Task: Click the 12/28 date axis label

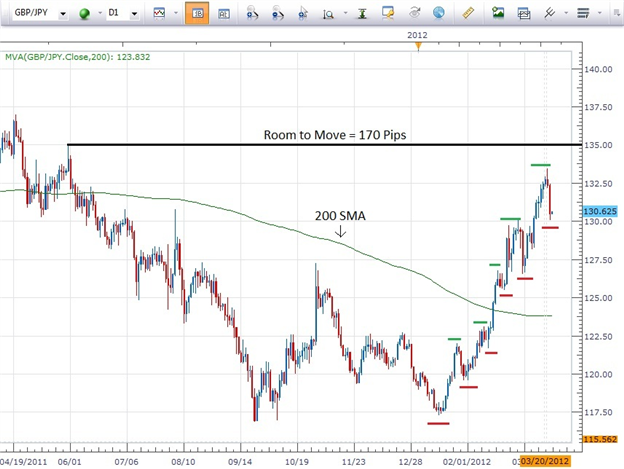Action: (410, 462)
